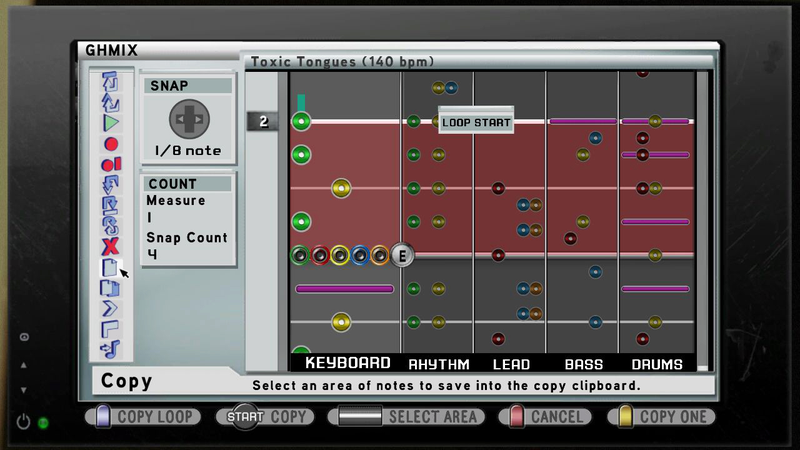
Task: Click the Snap Count value 4
Action: [152, 254]
